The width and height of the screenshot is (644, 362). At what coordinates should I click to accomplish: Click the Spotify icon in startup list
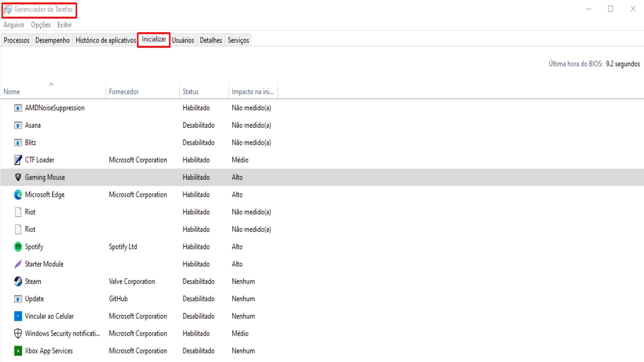click(x=18, y=247)
